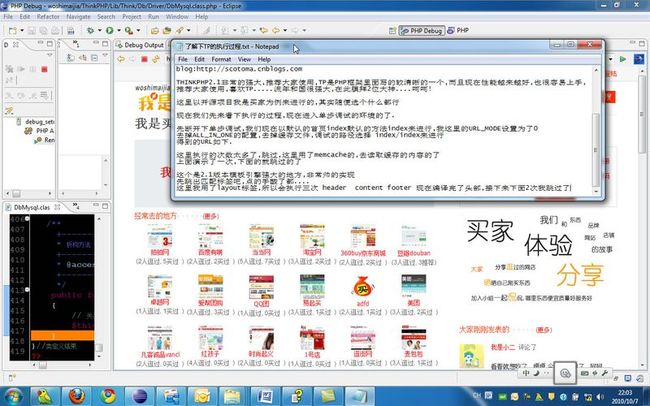The height and width of the screenshot is (406, 650).
Task: Click the Open Perspective icon
Action: [x=392, y=30]
